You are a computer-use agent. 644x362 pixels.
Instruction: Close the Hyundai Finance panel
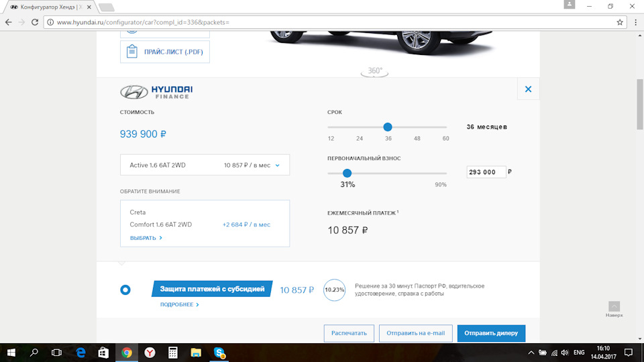528,88
